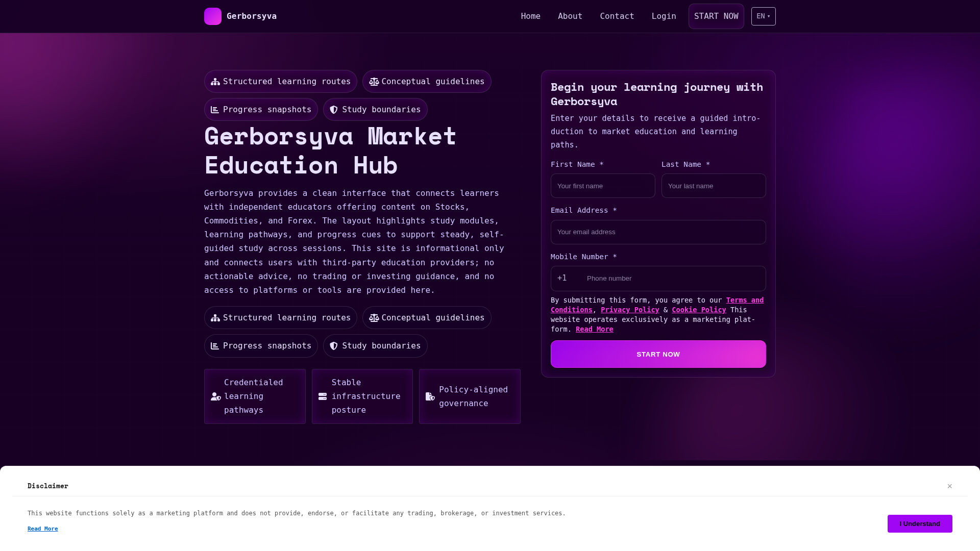
Task: Click the Credentialed learning pathways label
Action: coord(254,396)
